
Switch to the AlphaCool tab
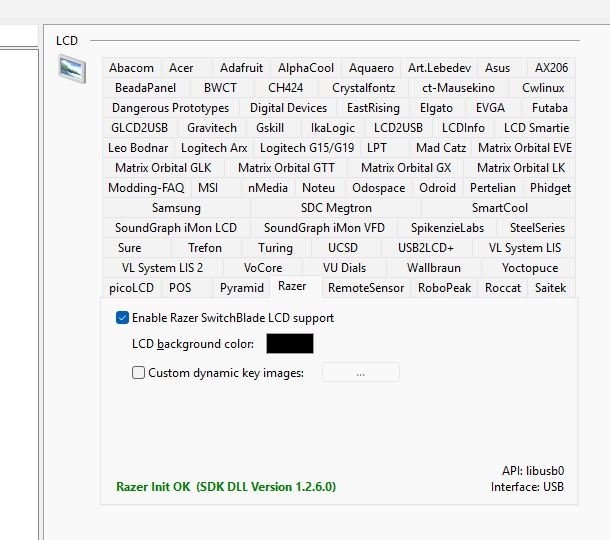[x=306, y=68]
